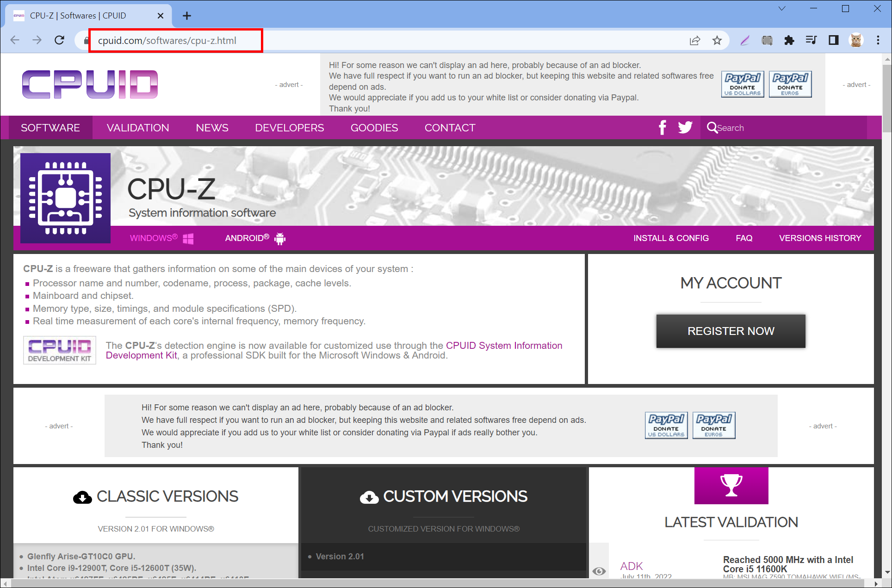This screenshot has width=892, height=588.
Task: Open the SOFTWARE menu
Action: click(50, 128)
